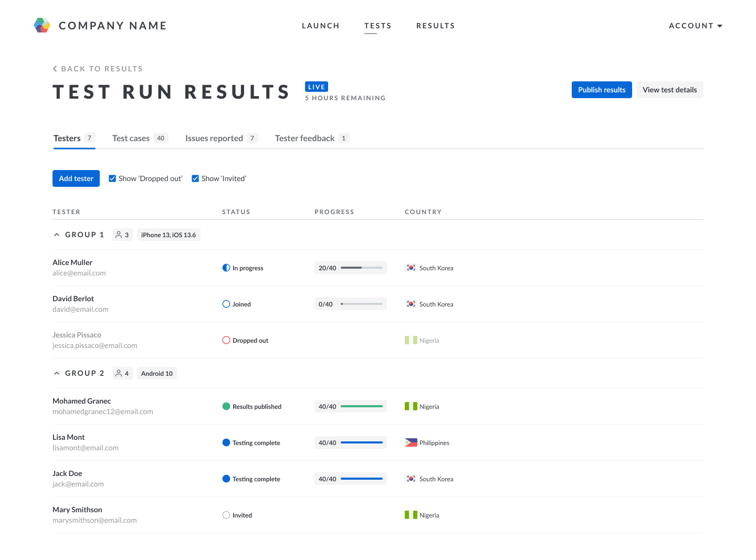Click the South Korea flag in Alice Muller's row
756x560 pixels.
(411, 268)
